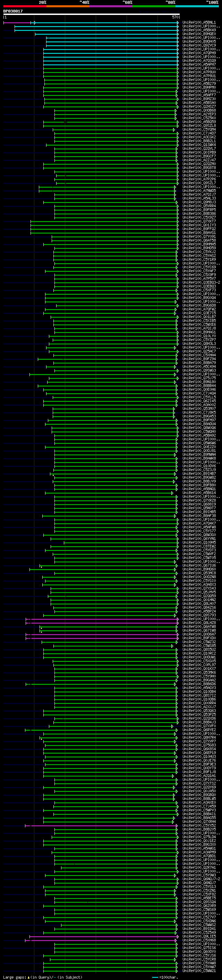Select hit label UniRef100_Q9M8J3

[x=199, y=202]
